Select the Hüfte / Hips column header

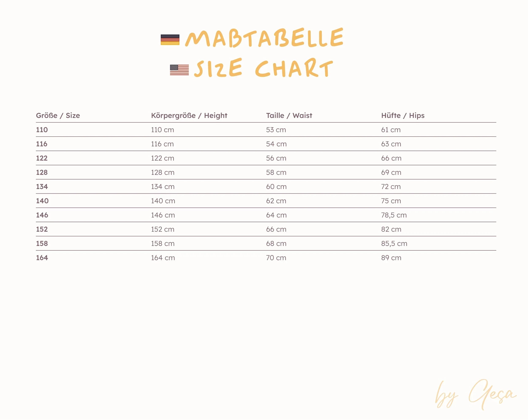click(x=403, y=115)
